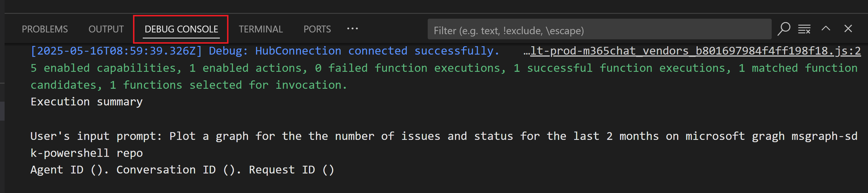Maximize panel with the chevron up
The image size is (868, 193).
coord(826,28)
